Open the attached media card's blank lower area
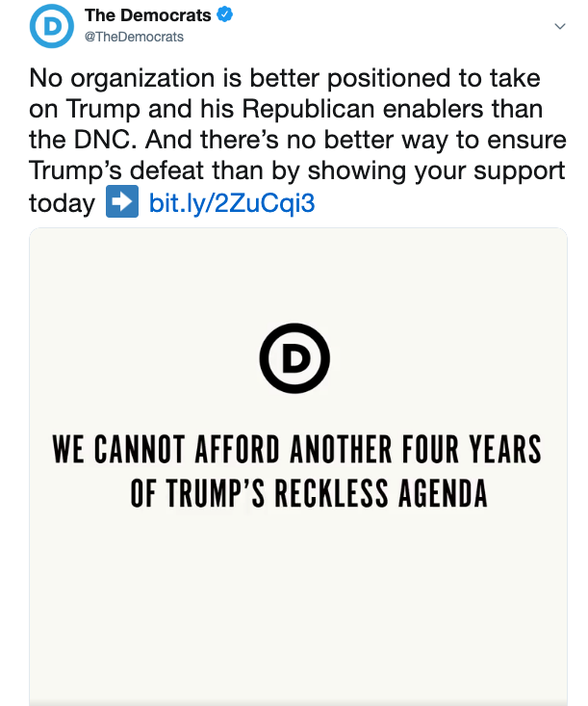 [x=297, y=608]
